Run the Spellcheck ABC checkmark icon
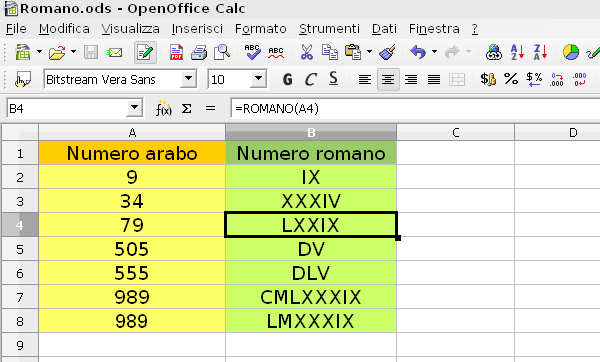Screen dimensions: 600x362 pyautogui.click(x=252, y=52)
